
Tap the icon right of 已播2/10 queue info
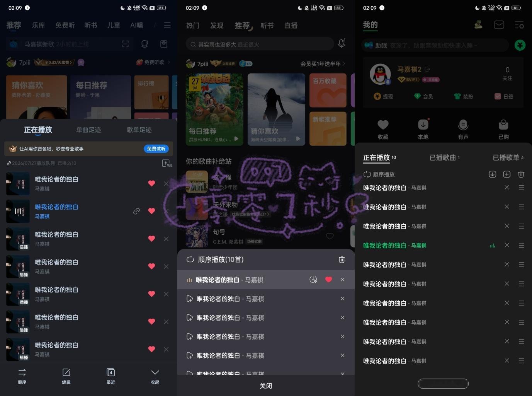[x=167, y=163]
